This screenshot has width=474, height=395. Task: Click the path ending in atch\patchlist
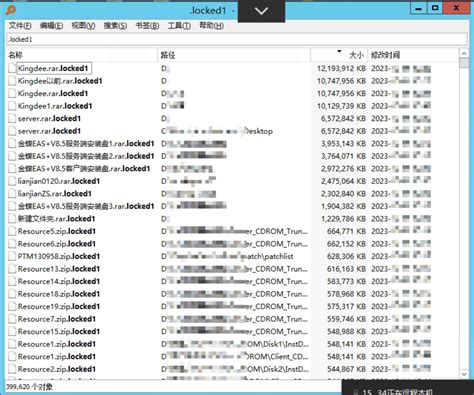click(x=227, y=256)
